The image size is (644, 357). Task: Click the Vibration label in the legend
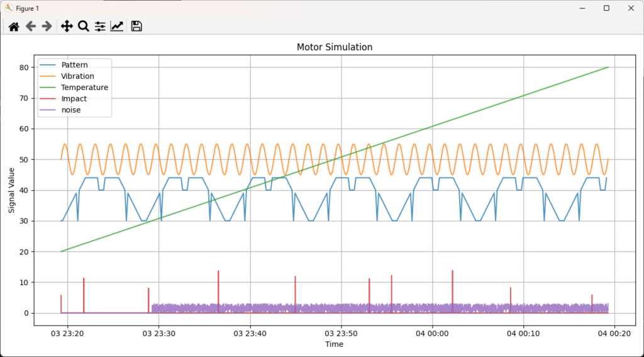tap(77, 76)
